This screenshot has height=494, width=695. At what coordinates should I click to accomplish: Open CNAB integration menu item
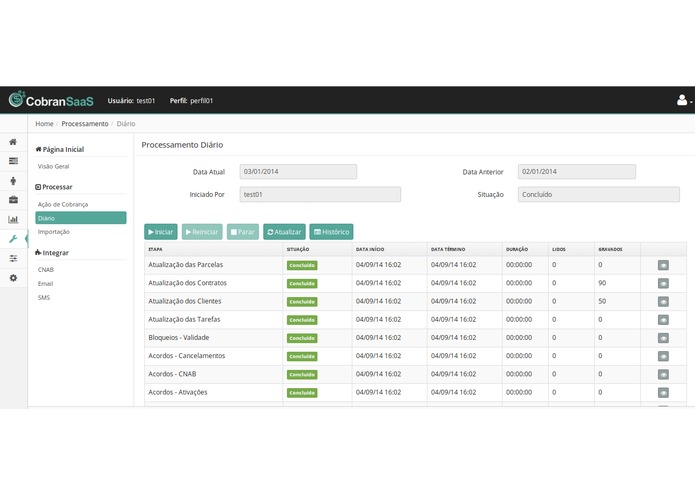point(46,269)
